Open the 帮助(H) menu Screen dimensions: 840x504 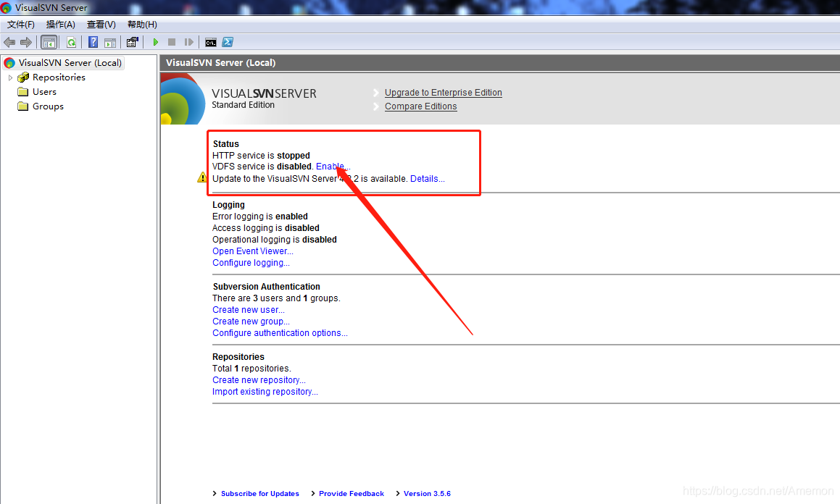(x=142, y=25)
